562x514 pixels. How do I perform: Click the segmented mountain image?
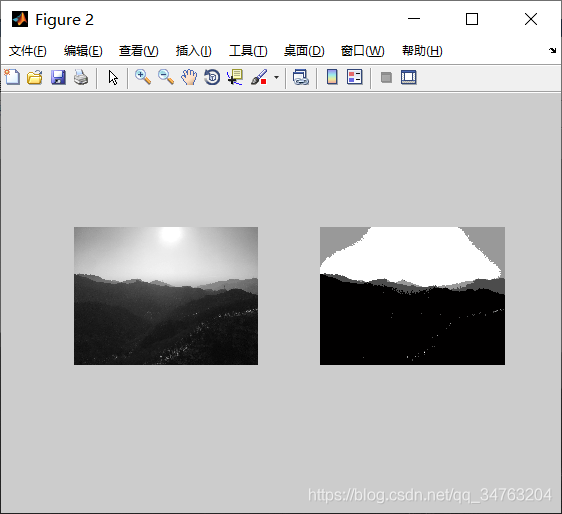point(413,296)
